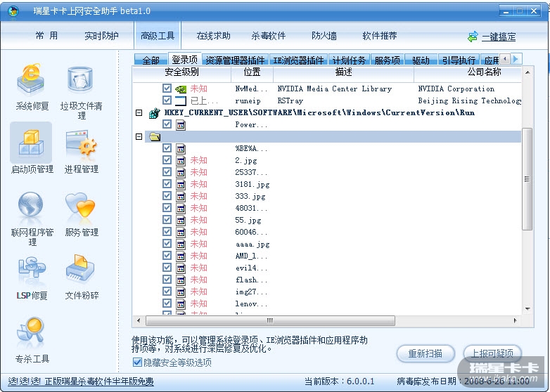The height and width of the screenshot is (392, 550).
Task: Click the 一键搞定 link
Action: (499, 37)
